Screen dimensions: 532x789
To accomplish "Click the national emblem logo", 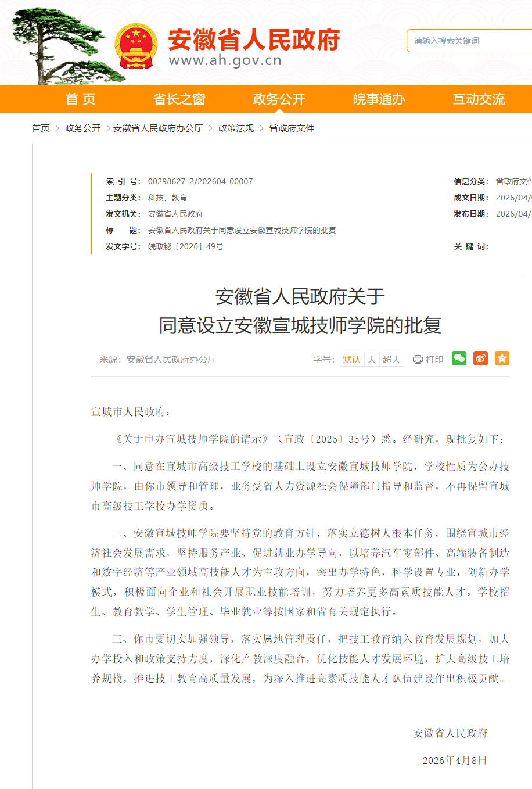I will click(136, 46).
